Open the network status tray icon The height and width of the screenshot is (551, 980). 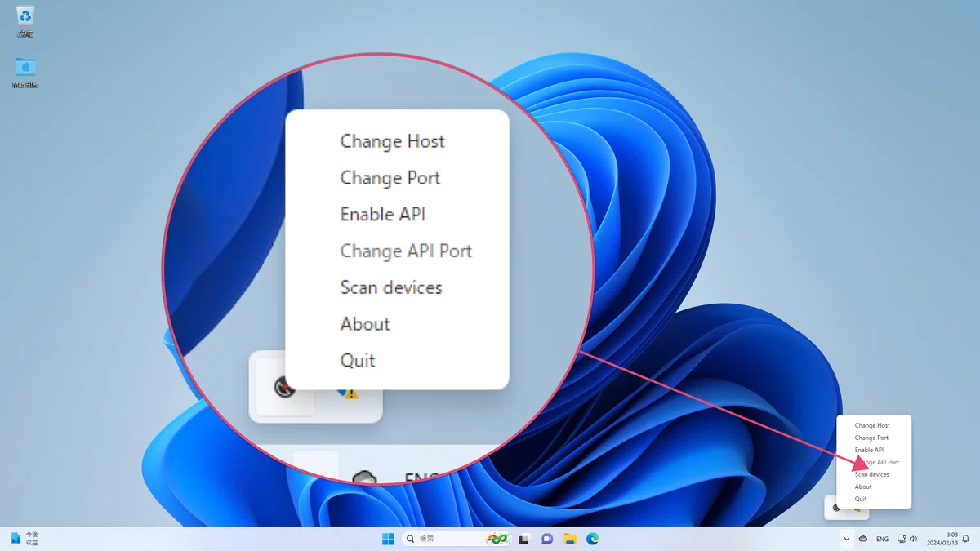902,539
